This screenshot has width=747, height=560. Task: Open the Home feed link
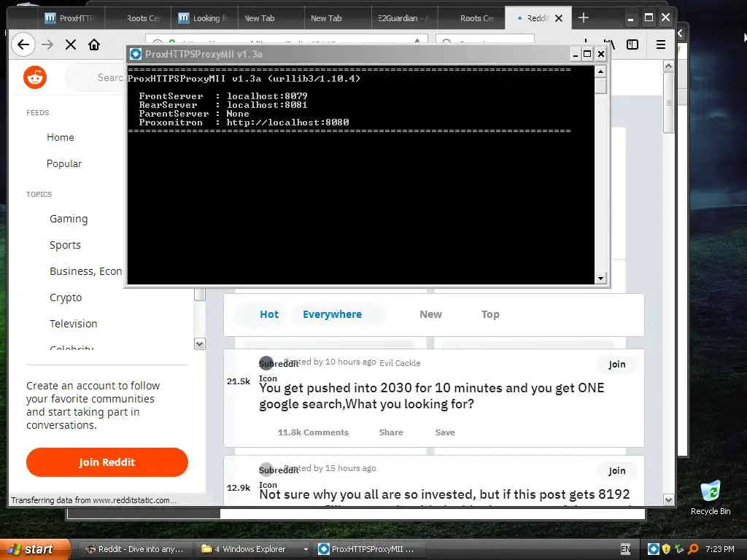click(61, 137)
